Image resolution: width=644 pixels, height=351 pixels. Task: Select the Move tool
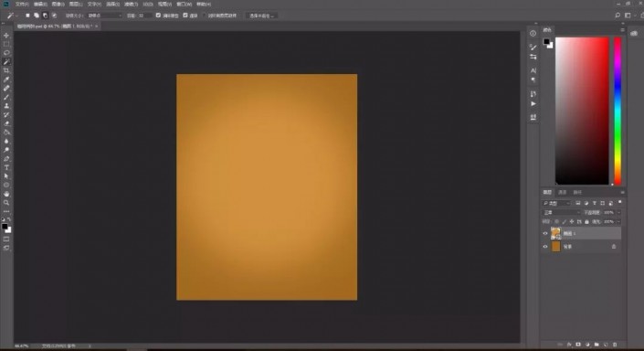[x=6, y=36]
